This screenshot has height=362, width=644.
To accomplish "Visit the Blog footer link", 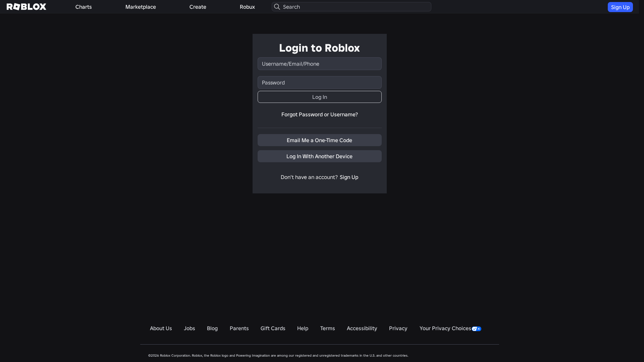I will coord(212,328).
